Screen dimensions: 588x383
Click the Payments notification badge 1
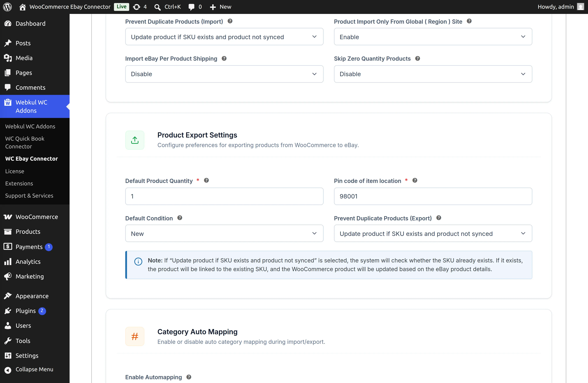(49, 247)
